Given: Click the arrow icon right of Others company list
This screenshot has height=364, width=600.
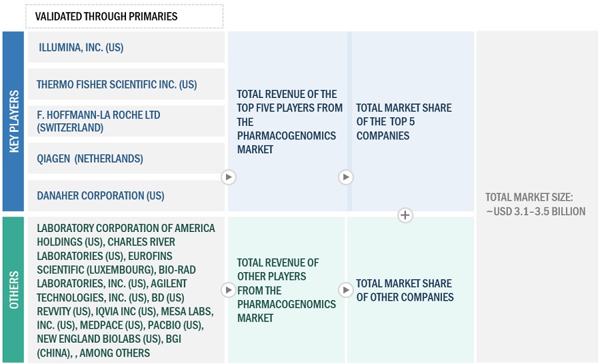Looking at the screenshot, I should [x=229, y=290].
